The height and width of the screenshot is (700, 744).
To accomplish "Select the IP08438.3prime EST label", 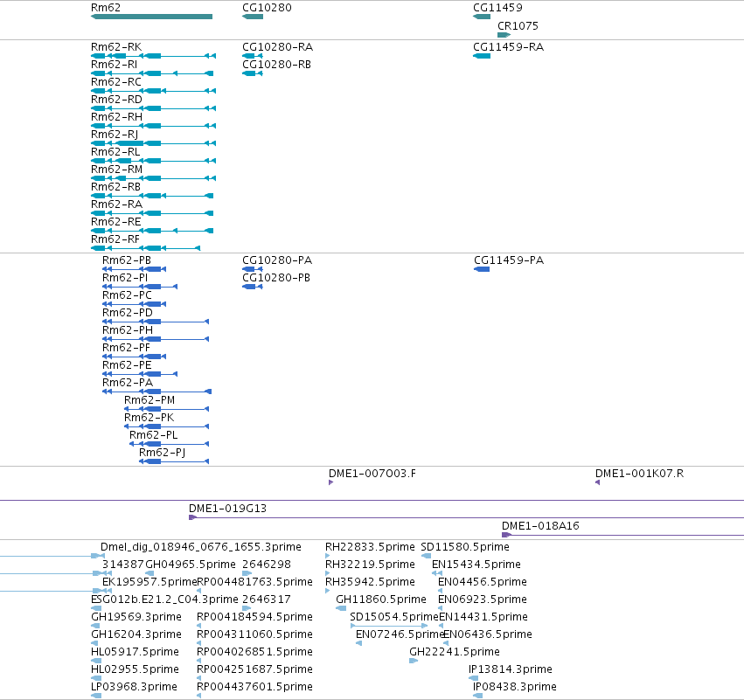I will [514, 687].
